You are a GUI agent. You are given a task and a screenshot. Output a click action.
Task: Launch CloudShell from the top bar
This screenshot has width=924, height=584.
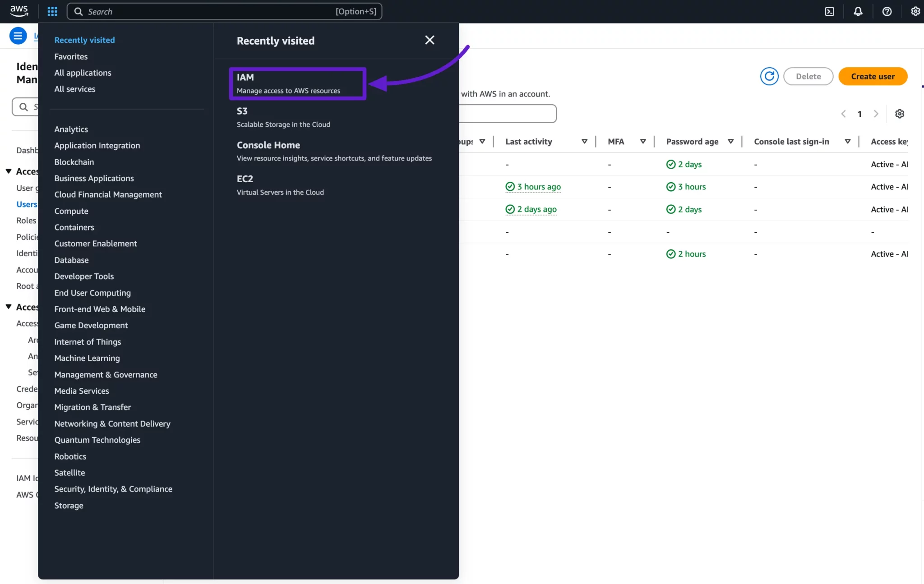(x=829, y=11)
